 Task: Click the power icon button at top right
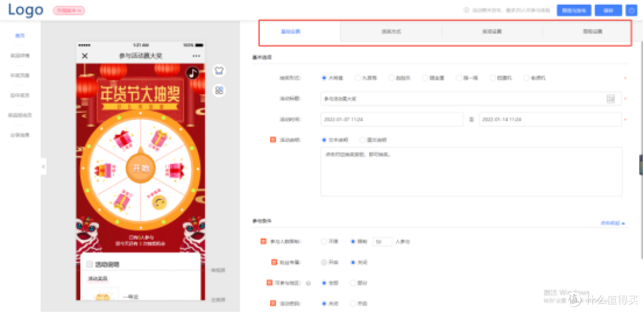(x=631, y=11)
